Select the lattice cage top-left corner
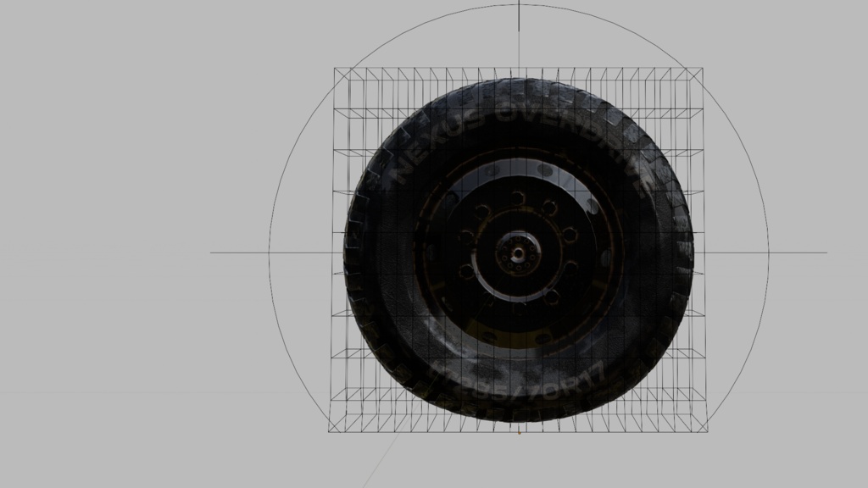This screenshot has height=488, width=868. pos(334,69)
